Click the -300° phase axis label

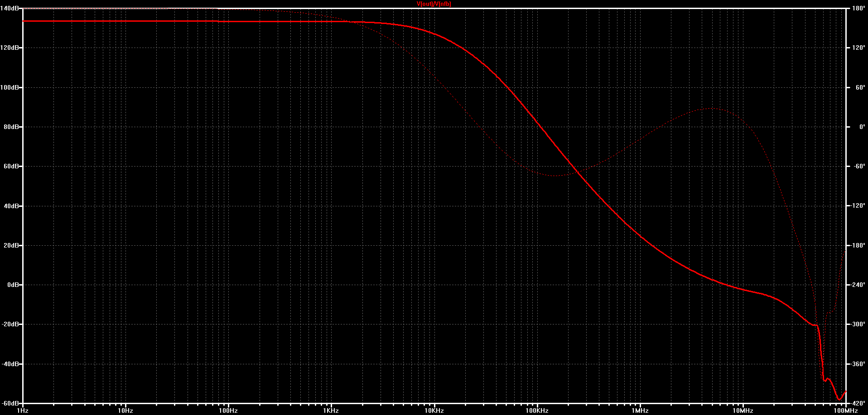click(858, 324)
